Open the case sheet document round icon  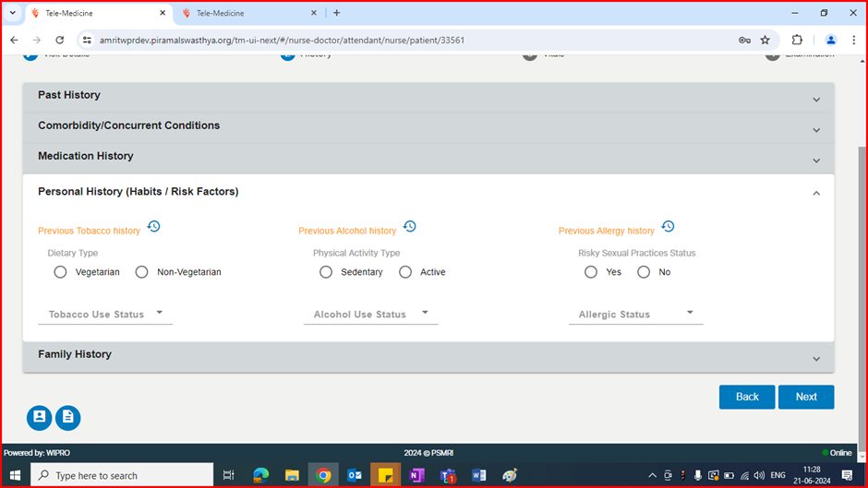(x=68, y=417)
